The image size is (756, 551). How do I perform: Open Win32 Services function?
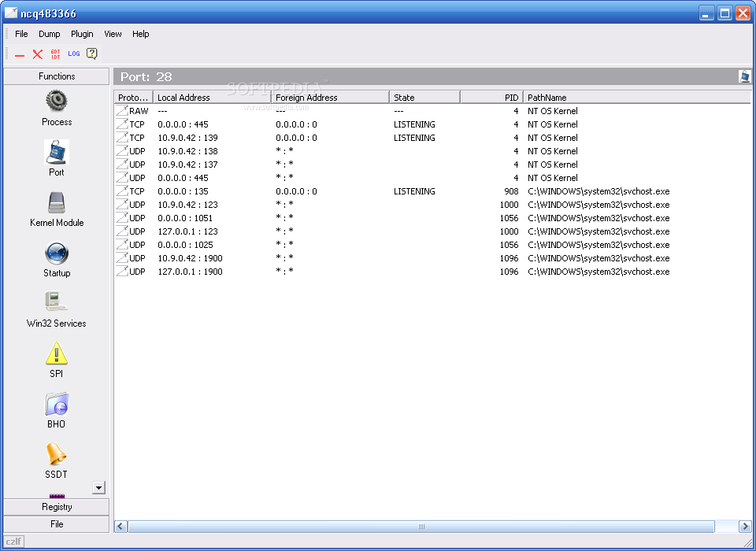coord(57,309)
